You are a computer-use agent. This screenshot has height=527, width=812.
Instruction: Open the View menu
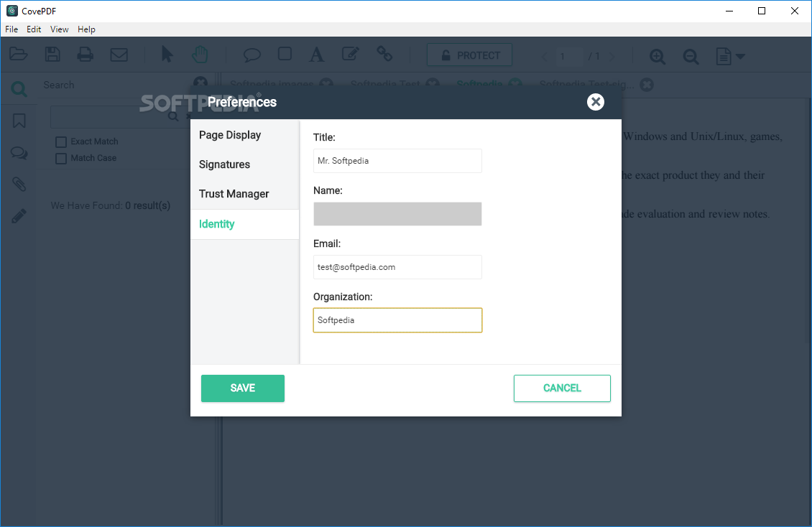[x=59, y=29]
